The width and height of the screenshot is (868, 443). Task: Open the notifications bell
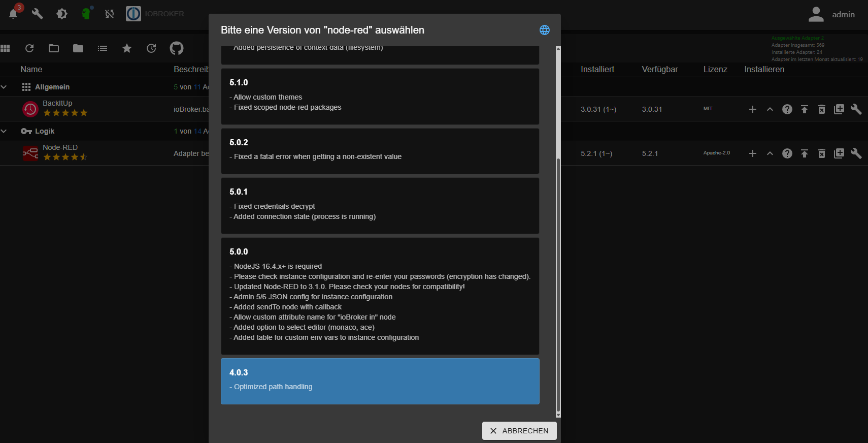tap(14, 14)
